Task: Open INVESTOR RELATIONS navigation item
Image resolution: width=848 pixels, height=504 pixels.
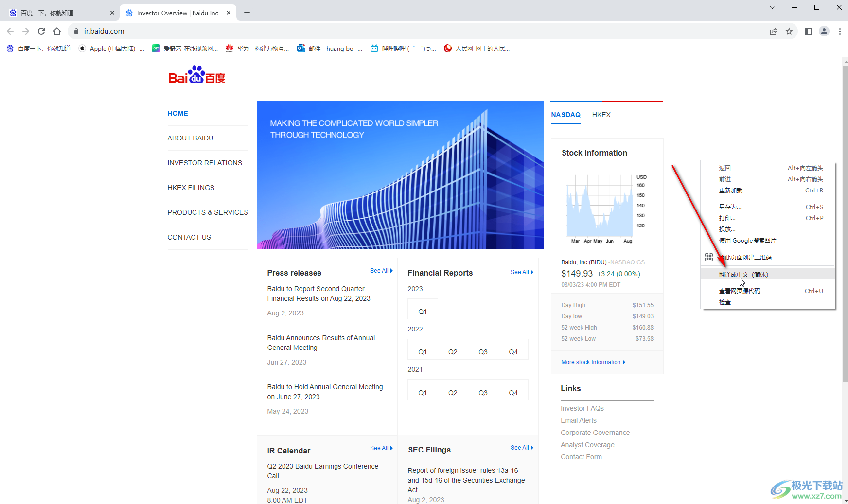Action: 205,163
